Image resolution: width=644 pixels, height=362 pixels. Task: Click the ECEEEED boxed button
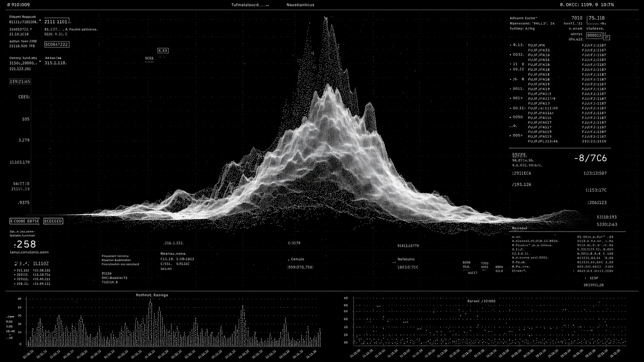point(53,221)
